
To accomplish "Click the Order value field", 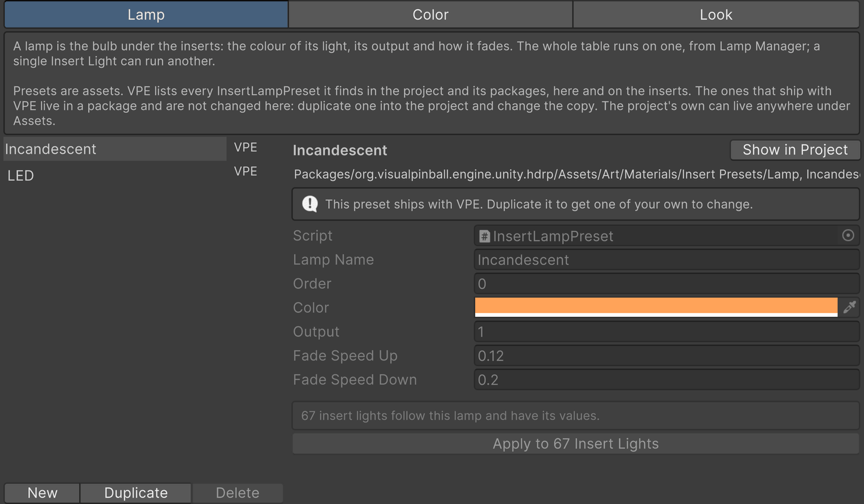I will 667,284.
